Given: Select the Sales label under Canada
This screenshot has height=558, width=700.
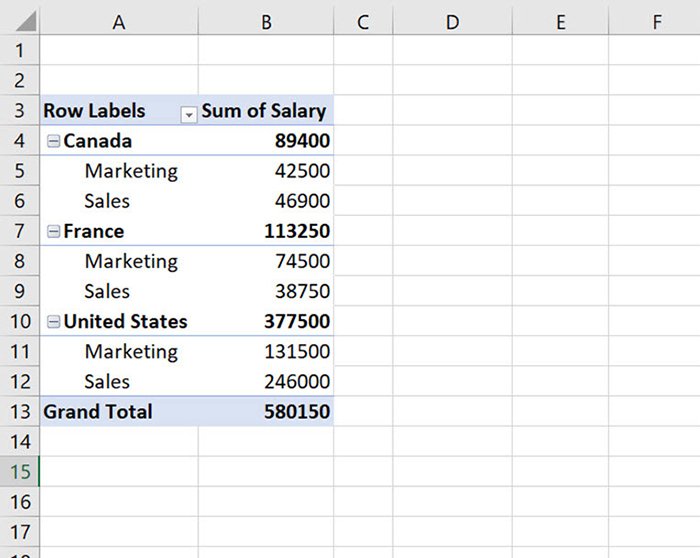Looking at the screenshot, I should click(x=107, y=201).
